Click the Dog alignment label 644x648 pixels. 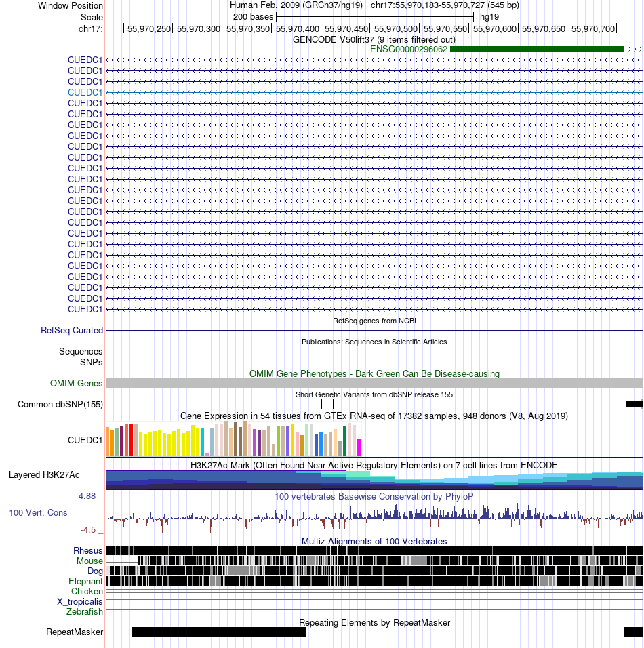(x=95, y=571)
